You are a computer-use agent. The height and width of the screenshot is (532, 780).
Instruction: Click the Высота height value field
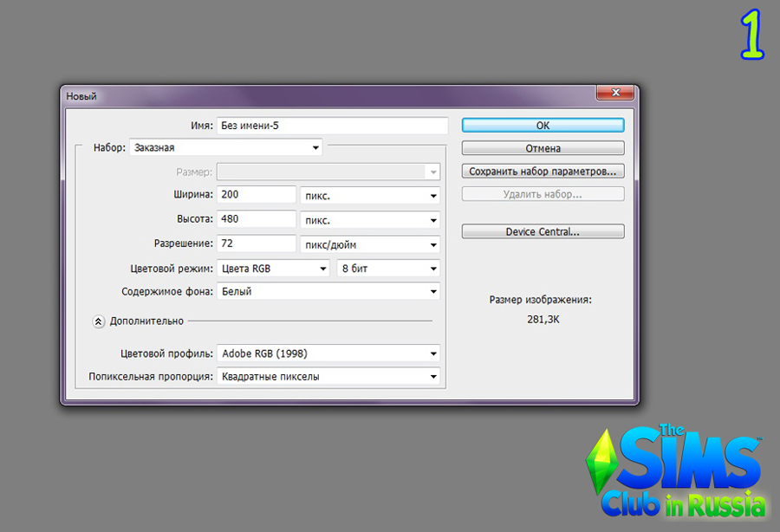tap(257, 220)
